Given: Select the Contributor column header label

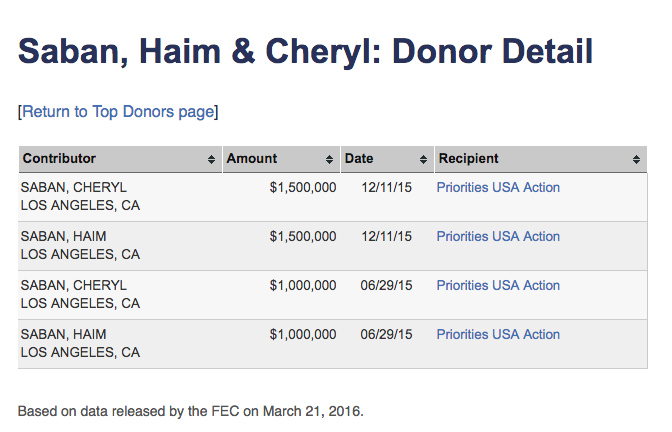Looking at the screenshot, I should (60, 158).
